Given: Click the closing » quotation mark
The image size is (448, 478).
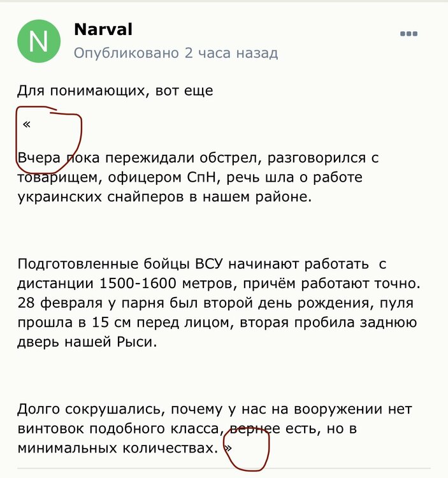Looking at the screenshot, I should (229, 448).
